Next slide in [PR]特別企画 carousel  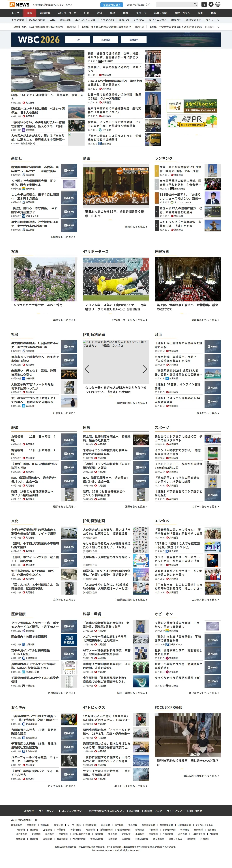[x=145, y=369]
